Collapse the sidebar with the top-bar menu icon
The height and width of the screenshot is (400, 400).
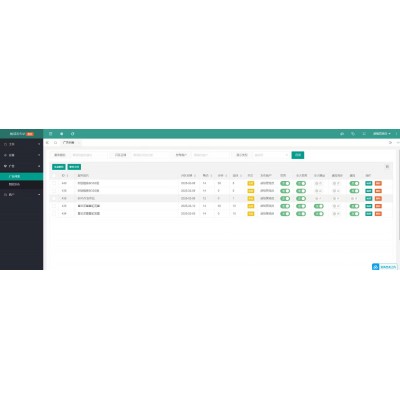[51, 134]
